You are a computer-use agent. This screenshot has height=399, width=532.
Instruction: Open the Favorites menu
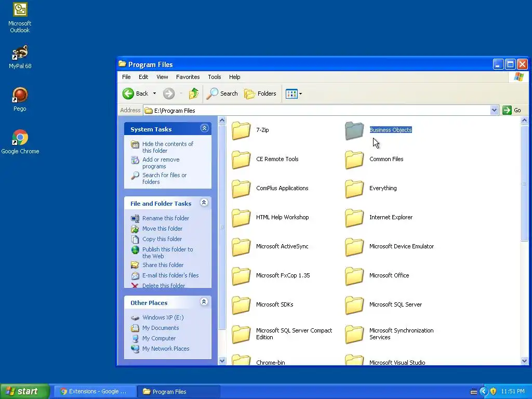[188, 77]
